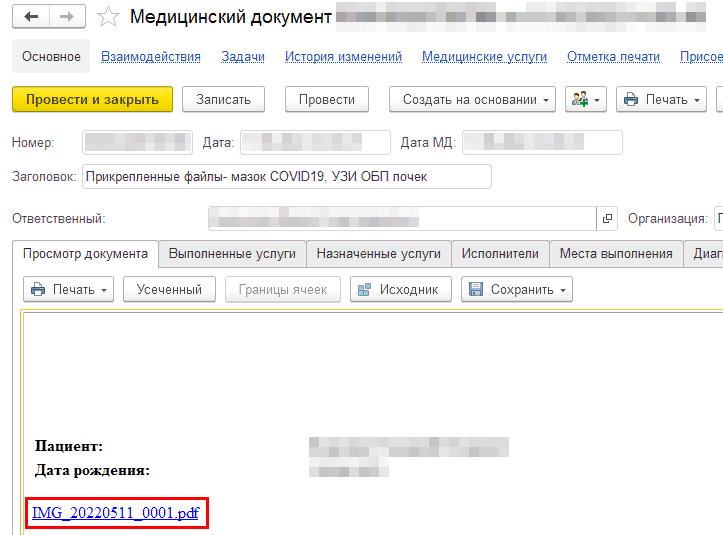This screenshot has width=723, height=535.
Task: Add document to favorites with star icon
Action: (x=110, y=17)
